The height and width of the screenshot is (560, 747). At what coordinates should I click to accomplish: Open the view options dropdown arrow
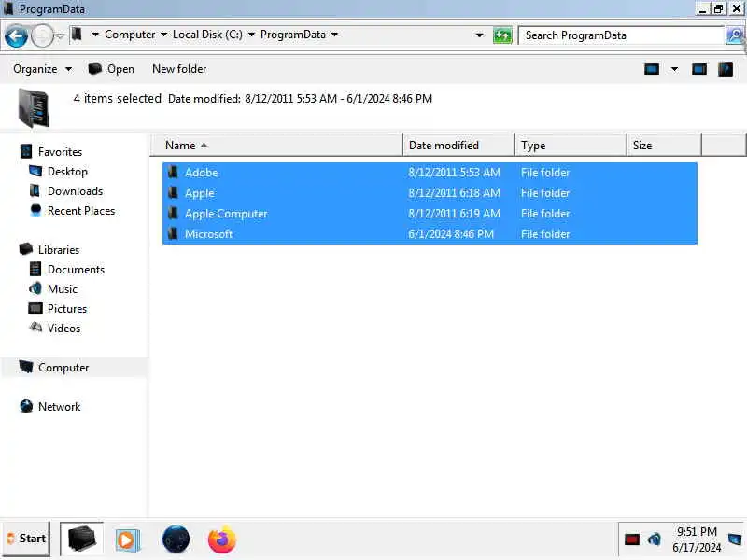(674, 69)
